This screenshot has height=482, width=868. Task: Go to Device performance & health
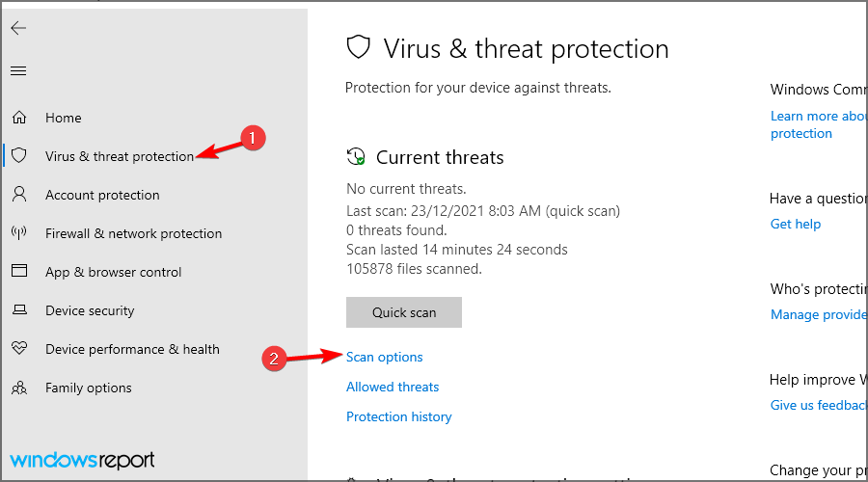tap(132, 349)
